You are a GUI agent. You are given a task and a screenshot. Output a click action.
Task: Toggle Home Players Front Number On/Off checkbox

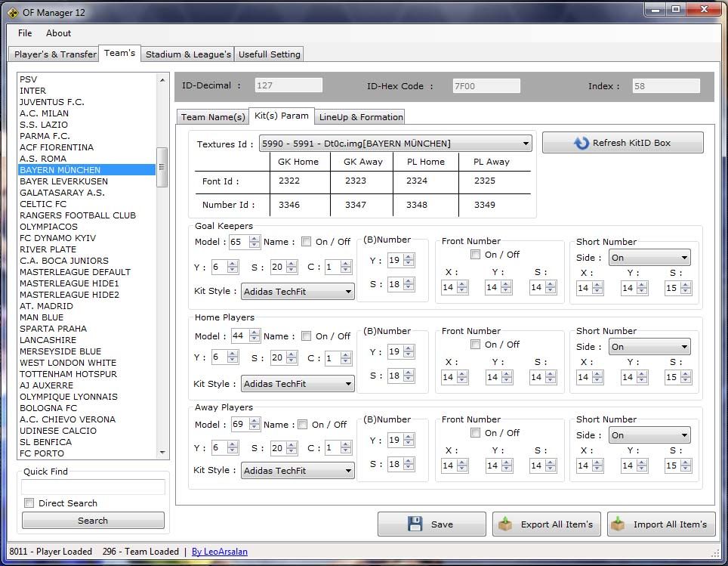(475, 345)
